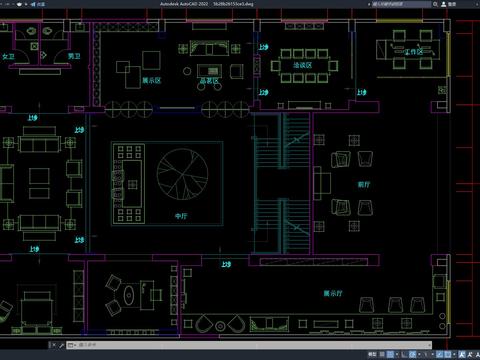Screen dimensions: 480x360
Task: Toggle snap mode in status bar
Action: pyautogui.click(x=390, y=354)
